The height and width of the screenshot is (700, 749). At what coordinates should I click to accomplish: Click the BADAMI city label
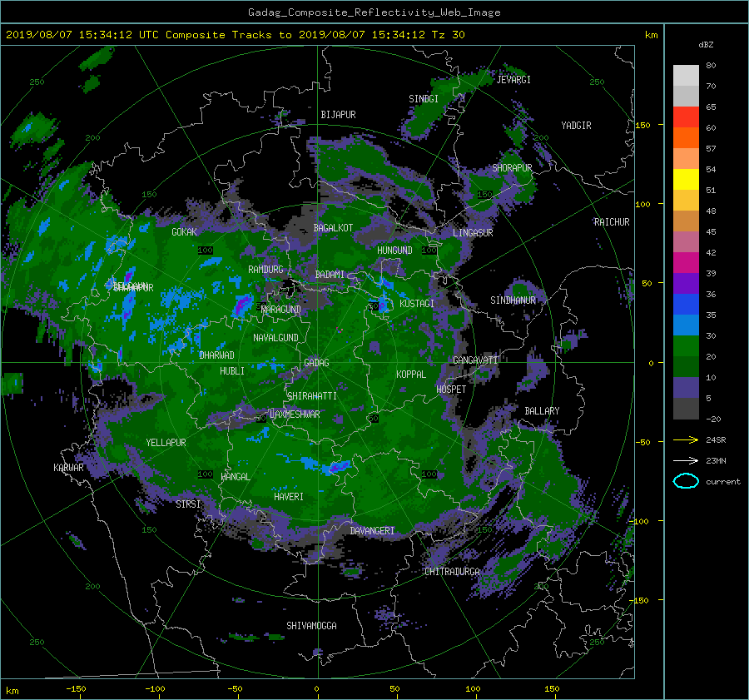coord(330,275)
